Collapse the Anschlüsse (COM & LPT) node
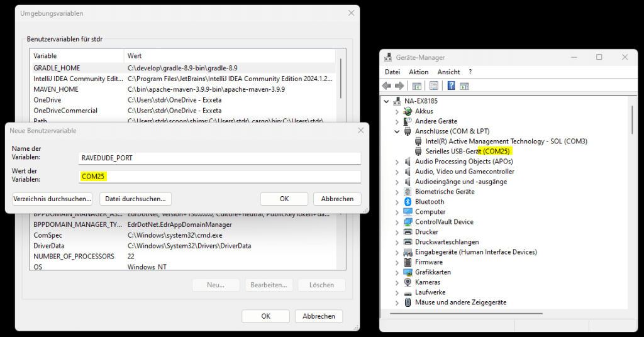The width and height of the screenshot is (644, 337). [x=397, y=131]
